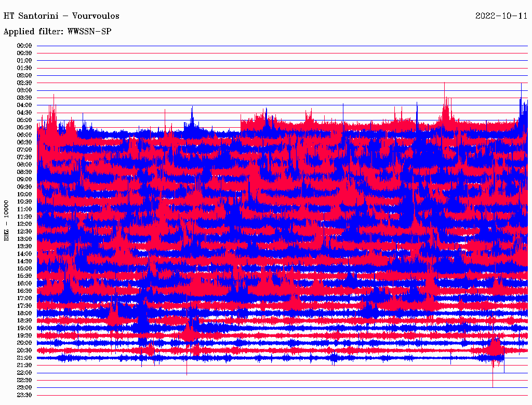Select the 07:00 time label

click(24, 150)
